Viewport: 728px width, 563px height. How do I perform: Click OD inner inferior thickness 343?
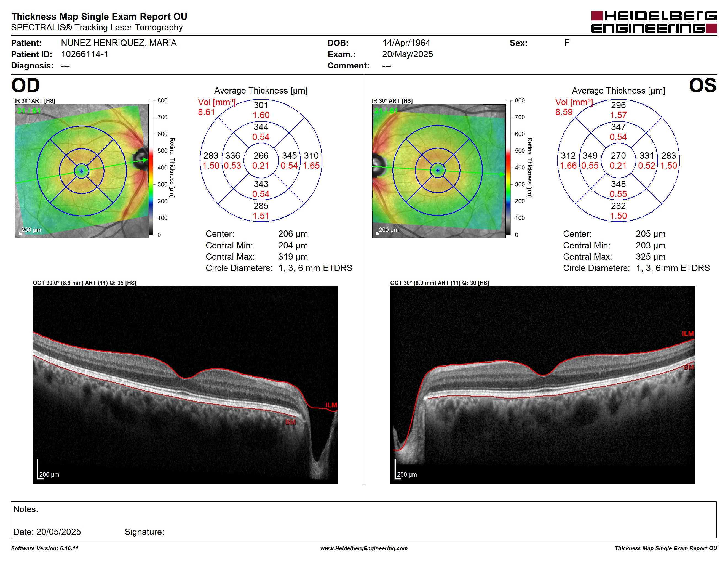click(x=261, y=184)
